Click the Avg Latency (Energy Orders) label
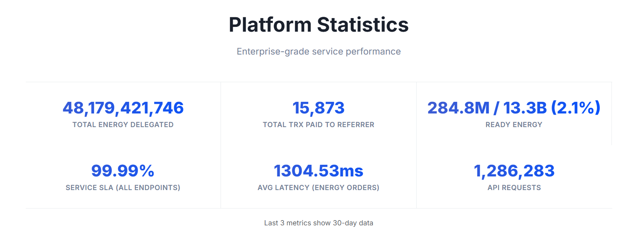 click(x=319, y=188)
